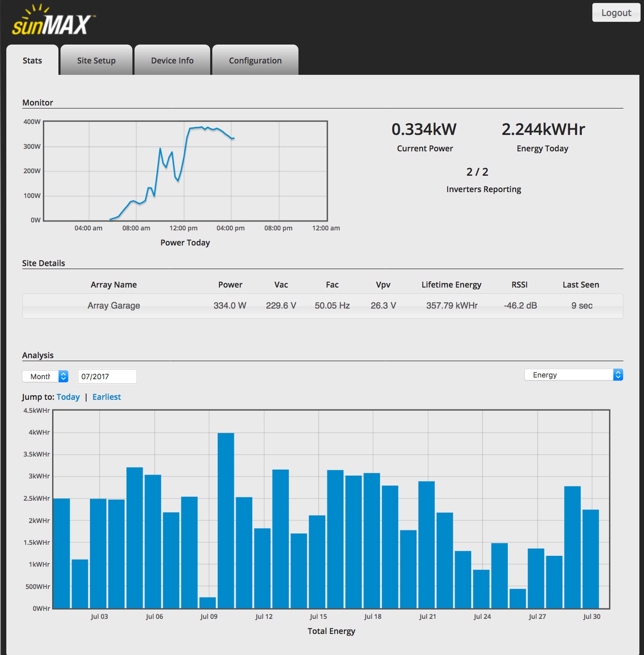
Task: Click the Lifetime Energy column header
Action: [451, 285]
